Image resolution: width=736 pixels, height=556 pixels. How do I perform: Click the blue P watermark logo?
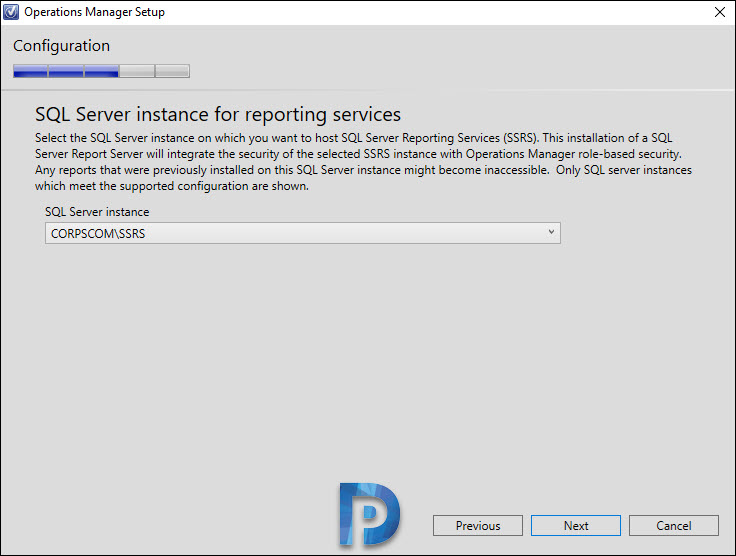point(369,514)
